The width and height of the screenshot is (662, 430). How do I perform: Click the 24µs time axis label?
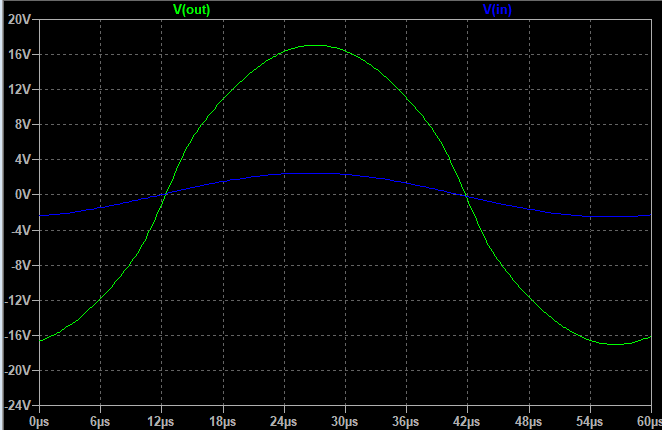[x=284, y=422]
